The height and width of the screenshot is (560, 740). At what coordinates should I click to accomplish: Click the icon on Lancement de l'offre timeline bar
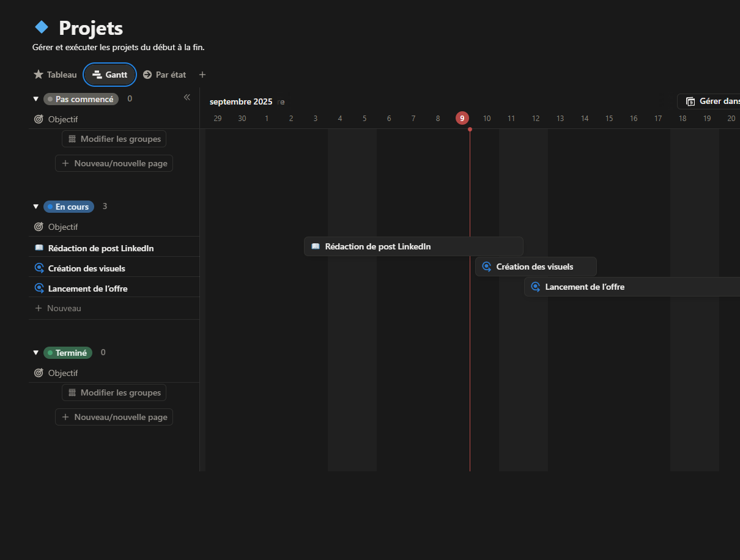pos(536,287)
